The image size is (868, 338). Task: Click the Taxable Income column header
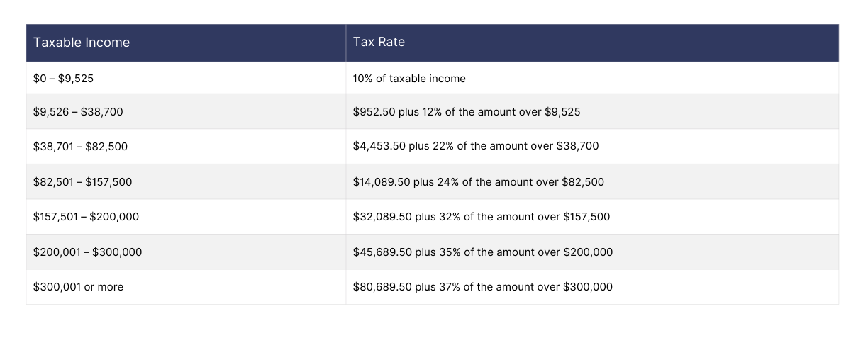82,43
